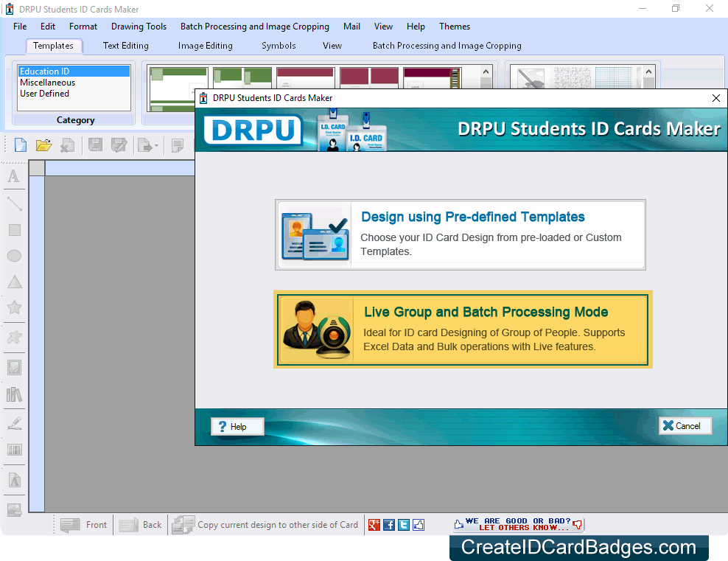The height and width of the screenshot is (561, 728).
Task: Open the View menu in menu bar
Action: click(x=383, y=27)
